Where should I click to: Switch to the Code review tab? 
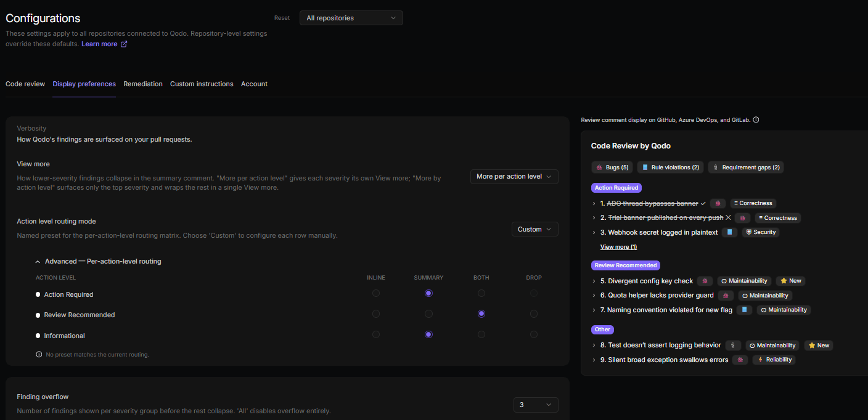(x=25, y=84)
